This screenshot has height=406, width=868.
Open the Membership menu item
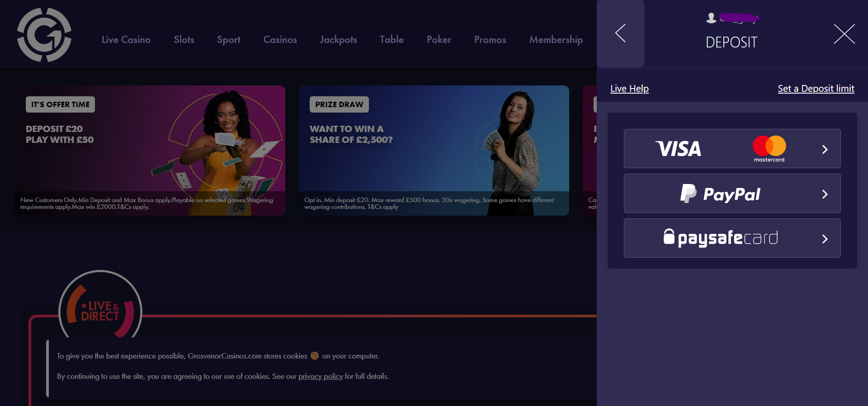(x=556, y=40)
